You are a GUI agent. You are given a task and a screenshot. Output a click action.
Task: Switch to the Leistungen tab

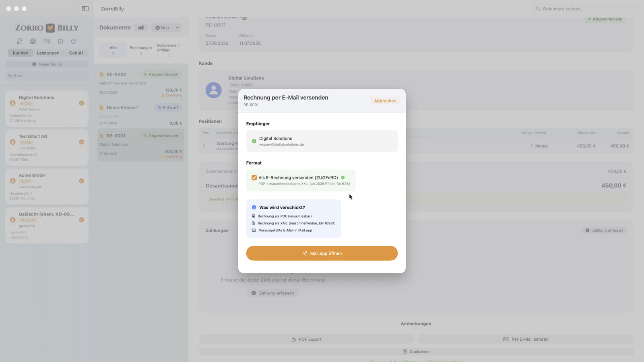click(x=48, y=53)
